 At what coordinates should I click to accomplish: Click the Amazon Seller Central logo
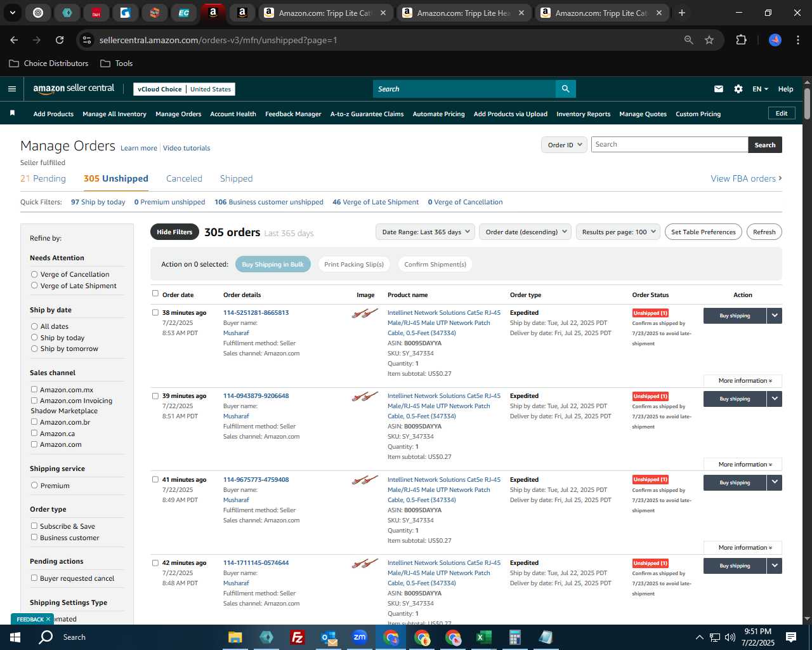(x=74, y=89)
